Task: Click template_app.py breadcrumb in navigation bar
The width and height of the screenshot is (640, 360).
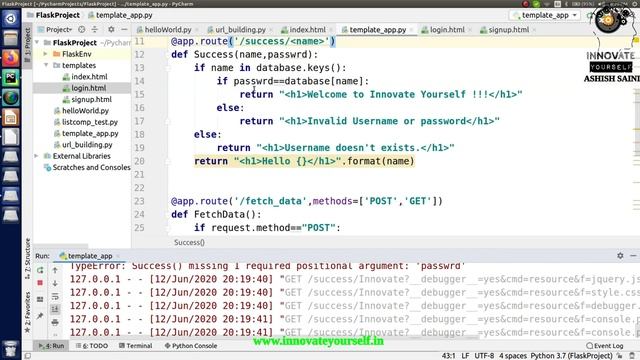Action: click(x=120, y=15)
